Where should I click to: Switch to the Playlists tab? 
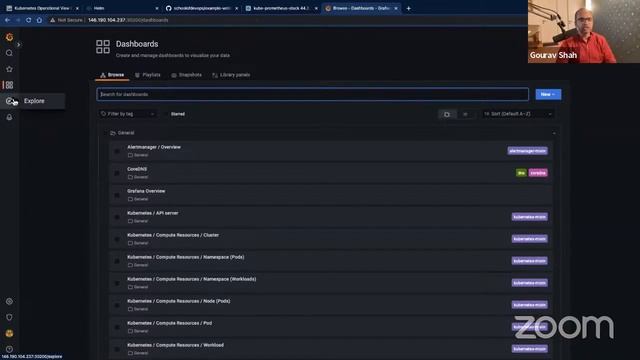[x=148, y=75]
